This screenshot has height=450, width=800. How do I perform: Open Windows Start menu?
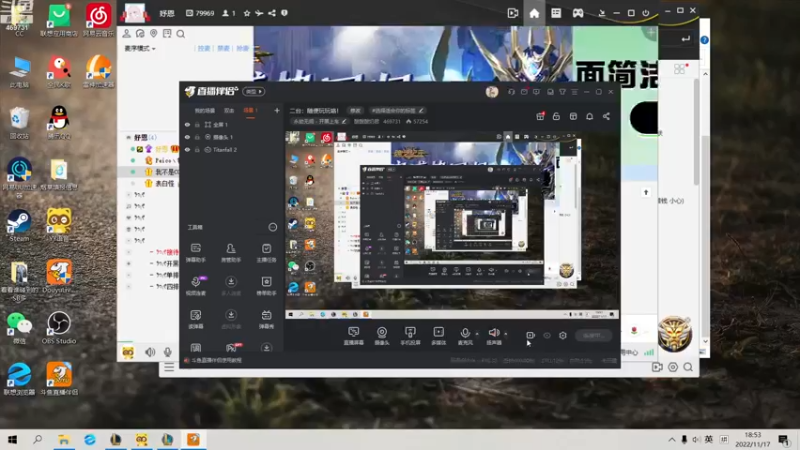pos(13,439)
